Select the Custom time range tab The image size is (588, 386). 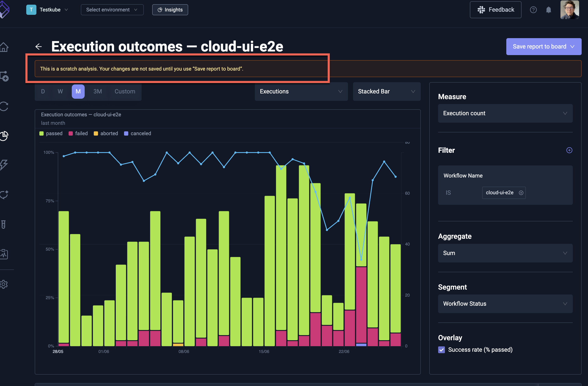(125, 92)
